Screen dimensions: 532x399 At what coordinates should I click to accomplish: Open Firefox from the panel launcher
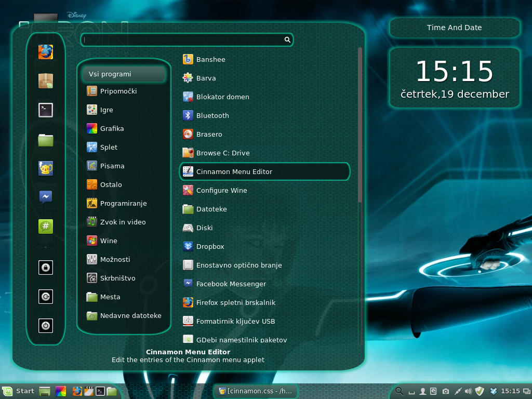click(77, 391)
